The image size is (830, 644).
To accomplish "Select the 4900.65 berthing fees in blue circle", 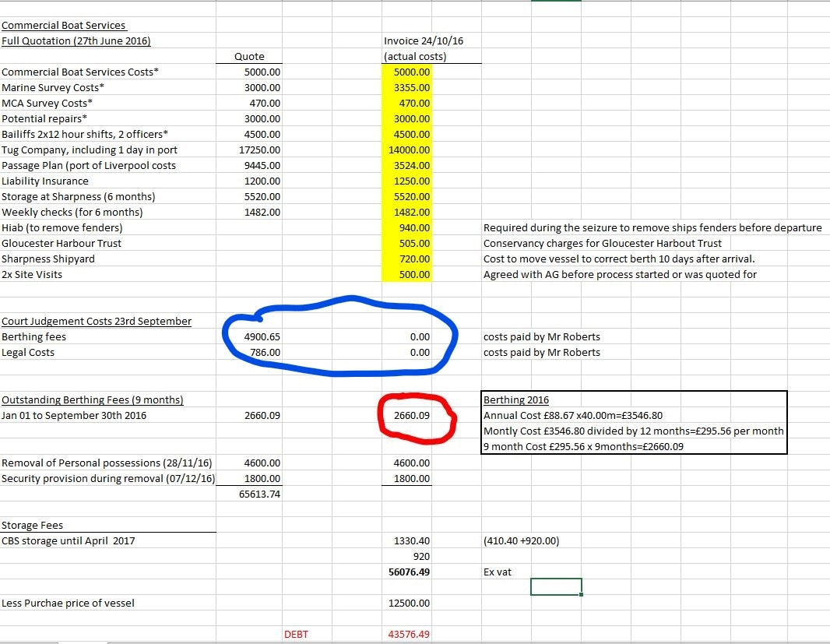I will click(262, 336).
